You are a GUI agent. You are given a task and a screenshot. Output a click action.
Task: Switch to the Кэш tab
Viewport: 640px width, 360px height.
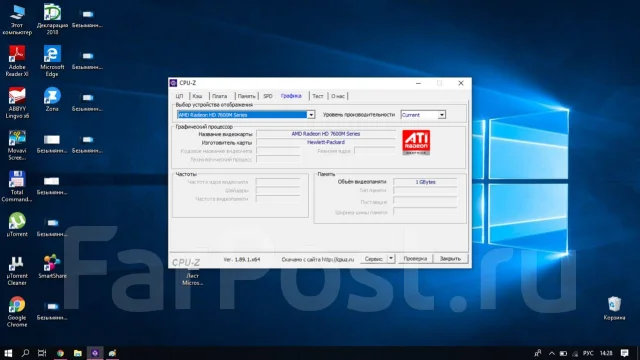coord(197,96)
